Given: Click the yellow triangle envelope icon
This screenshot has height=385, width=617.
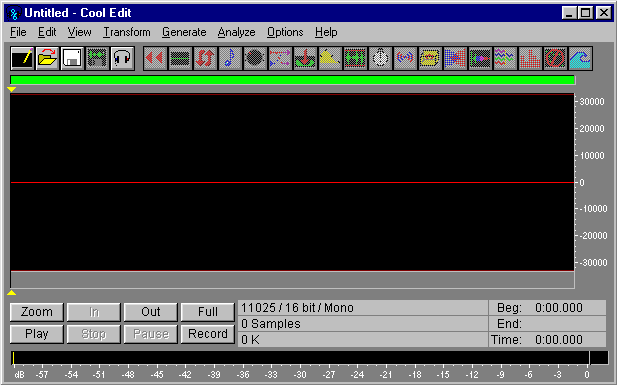Looking at the screenshot, I should 330,59.
